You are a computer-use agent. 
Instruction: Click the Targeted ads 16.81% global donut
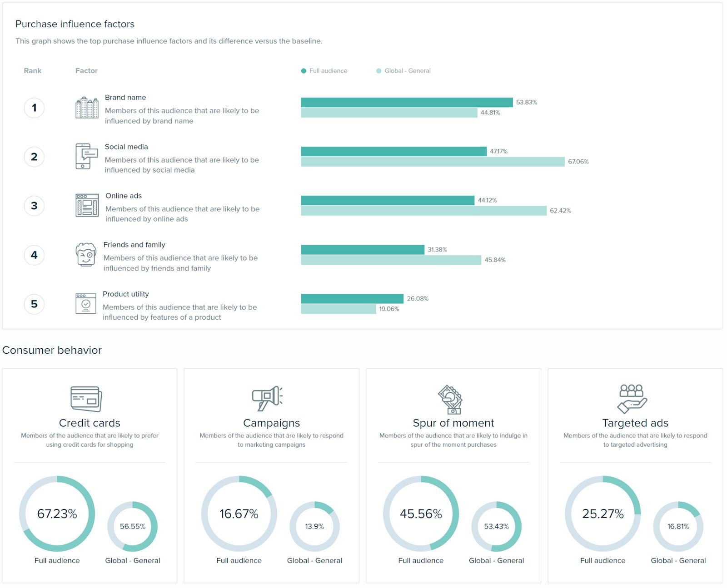coord(678,526)
